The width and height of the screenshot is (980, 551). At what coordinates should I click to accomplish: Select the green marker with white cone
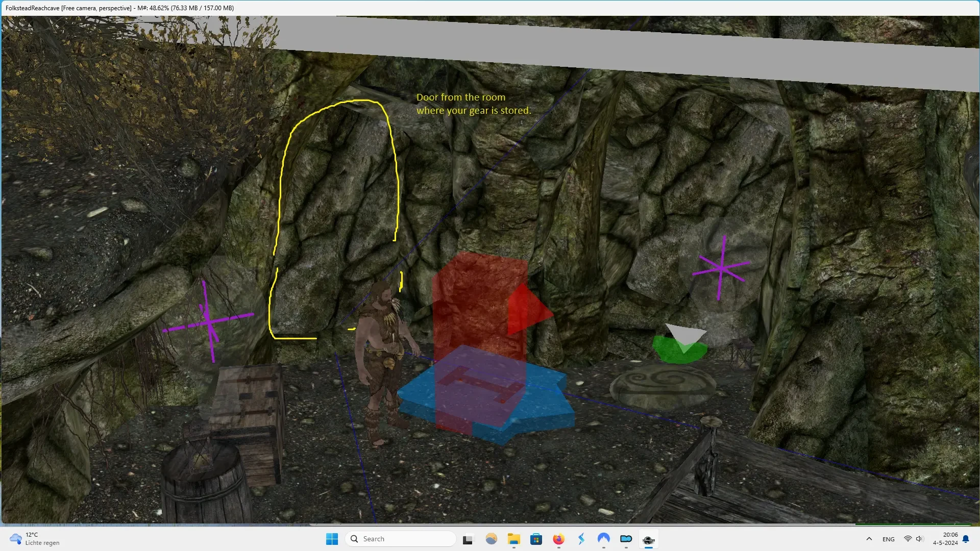tap(680, 343)
